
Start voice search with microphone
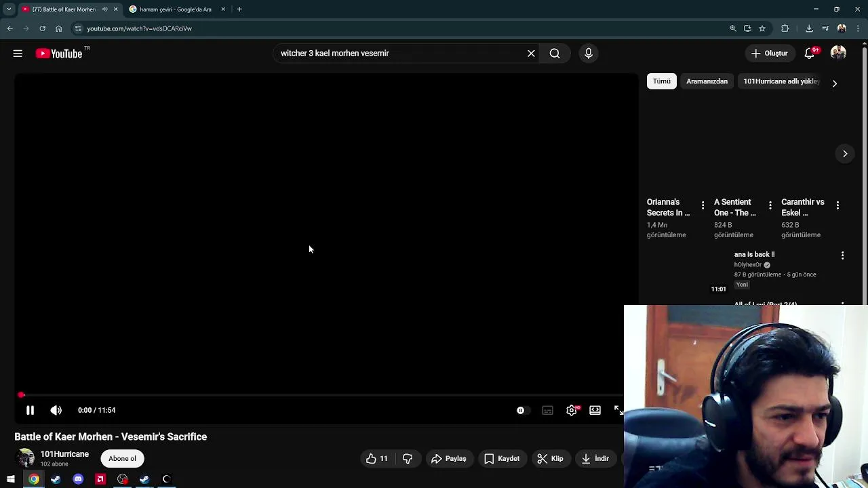589,54
